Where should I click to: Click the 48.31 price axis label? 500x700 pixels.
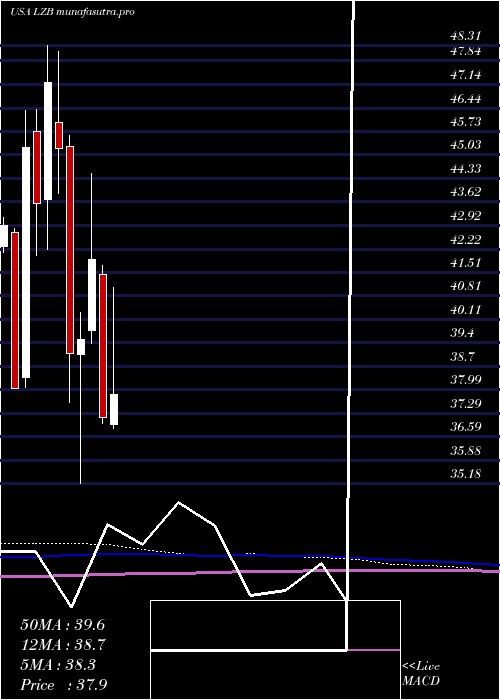point(466,36)
